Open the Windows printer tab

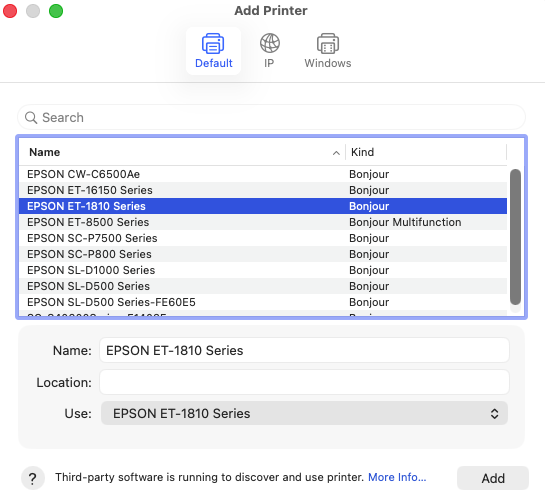point(327,51)
